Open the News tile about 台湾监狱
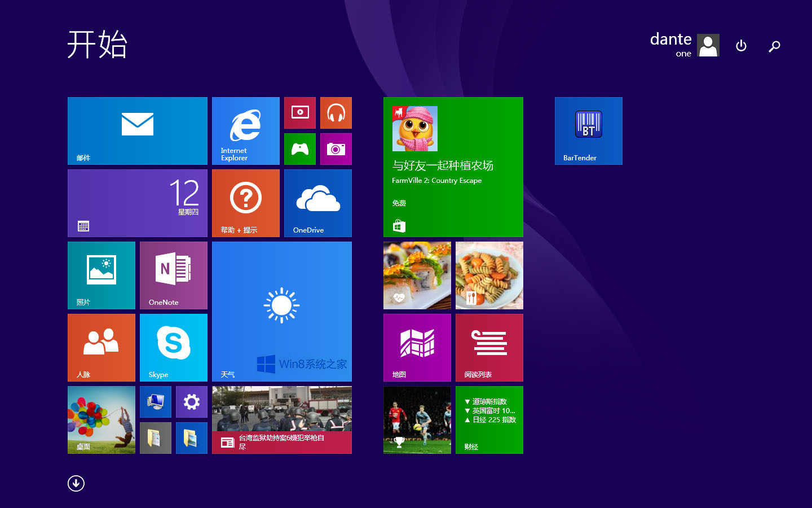This screenshot has width=812, height=508. (x=282, y=420)
